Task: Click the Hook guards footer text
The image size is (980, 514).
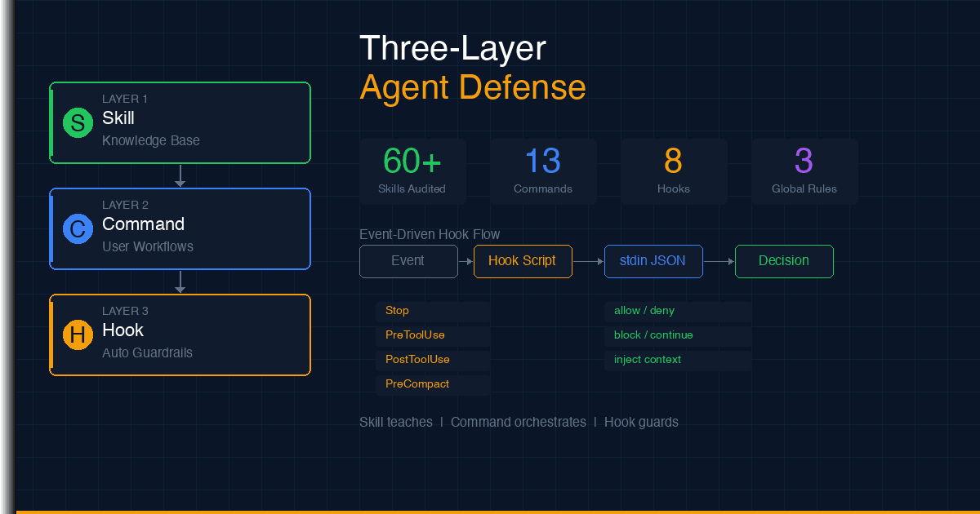Action: pyautogui.click(x=641, y=422)
